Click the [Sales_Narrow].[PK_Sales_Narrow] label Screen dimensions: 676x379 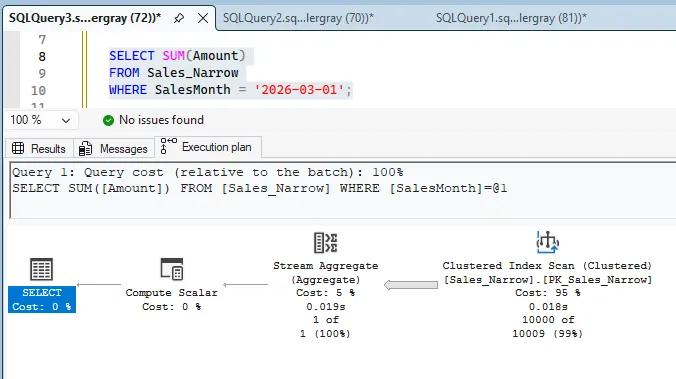(548, 280)
